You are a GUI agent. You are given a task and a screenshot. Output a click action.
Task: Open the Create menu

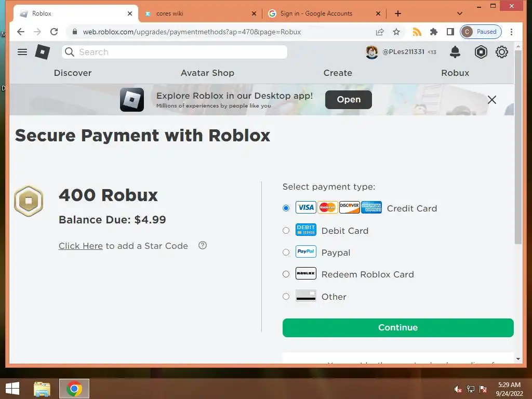point(338,73)
